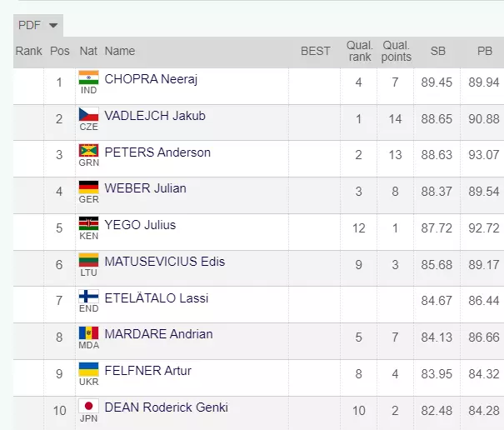Click the Germany flag beside Weber
The width and height of the screenshot is (504, 430).
88,187
